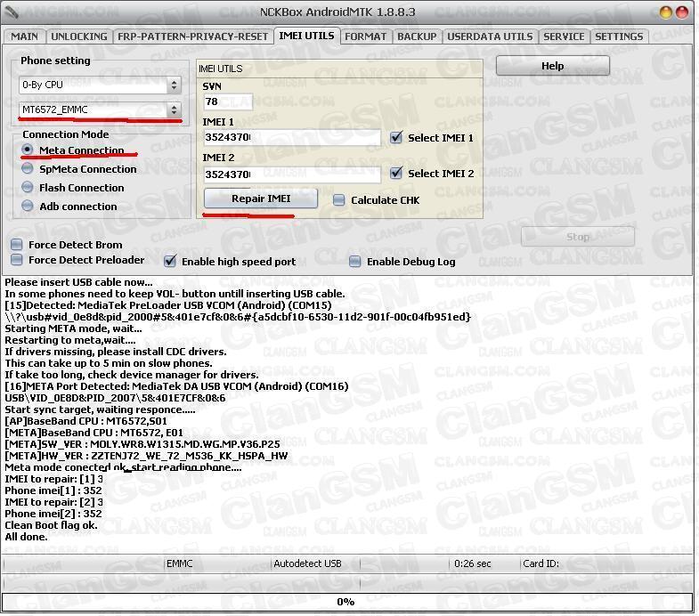The image size is (699, 616).
Task: Enable the Force Detect Brom checkbox
Action: click(16, 245)
